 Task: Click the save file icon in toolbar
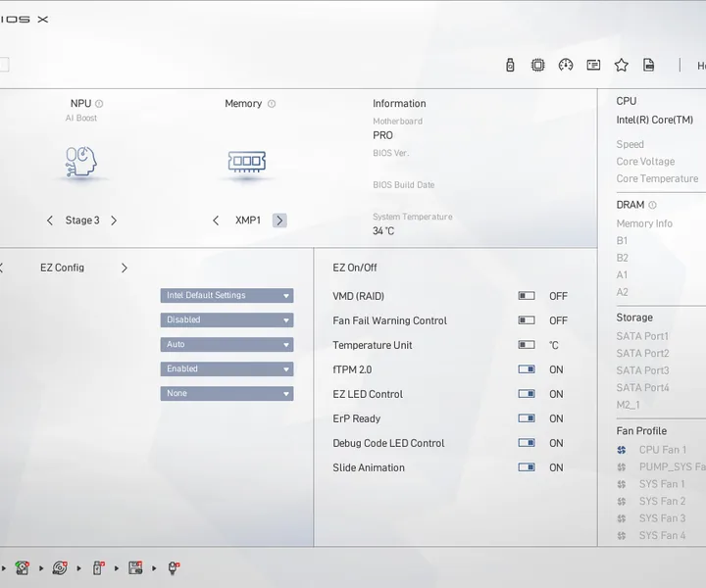click(648, 66)
